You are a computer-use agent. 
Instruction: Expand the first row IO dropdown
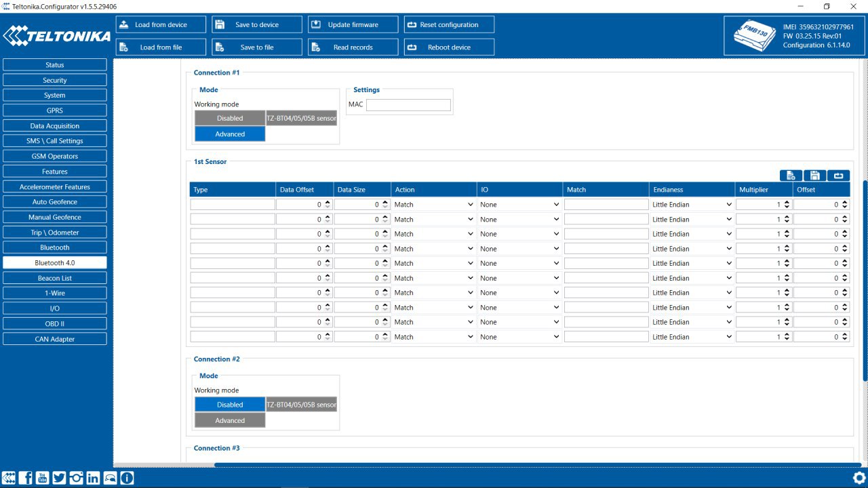point(519,205)
